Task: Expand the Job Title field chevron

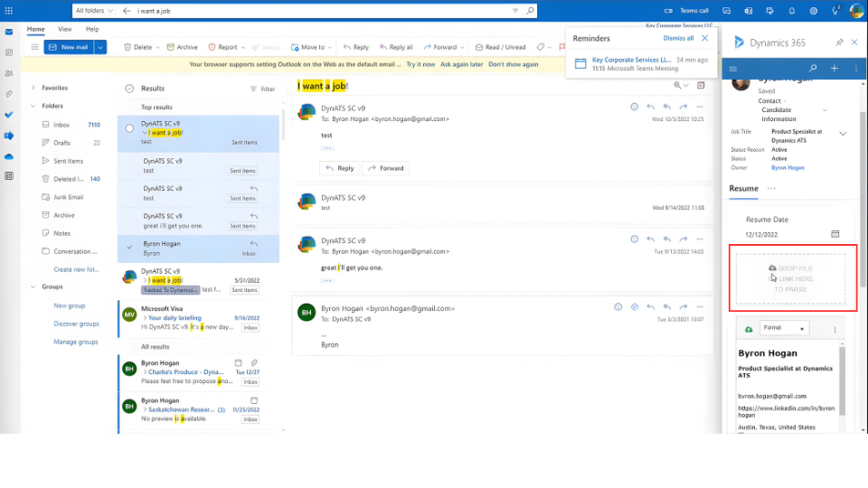Action: (x=843, y=134)
